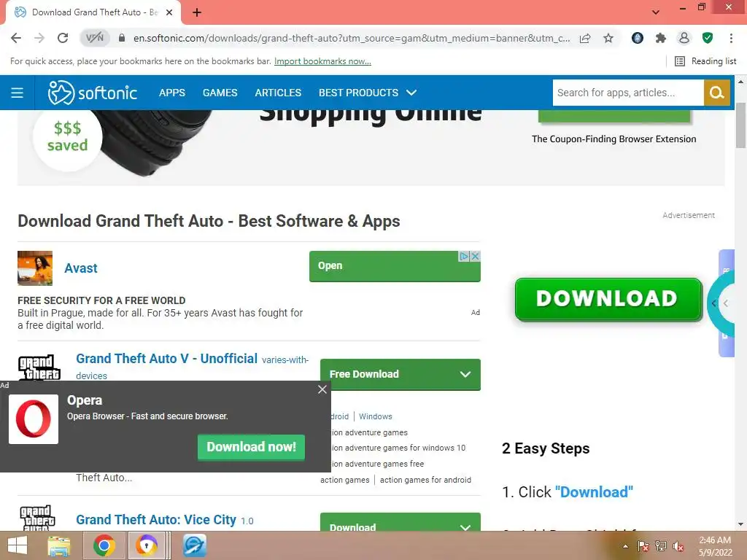Viewport: 747px width, 560px height.
Task: Open the Extensions puzzle icon
Action: click(661, 38)
